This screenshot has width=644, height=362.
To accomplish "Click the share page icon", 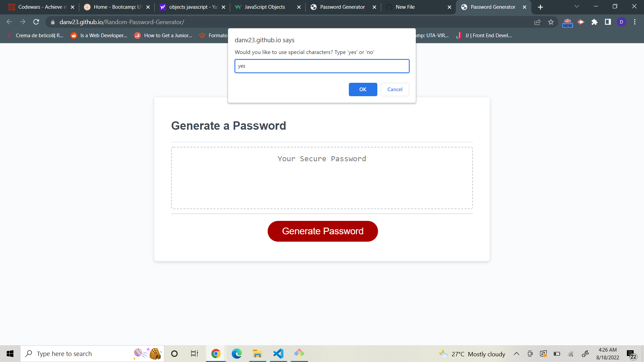I will (x=537, y=22).
